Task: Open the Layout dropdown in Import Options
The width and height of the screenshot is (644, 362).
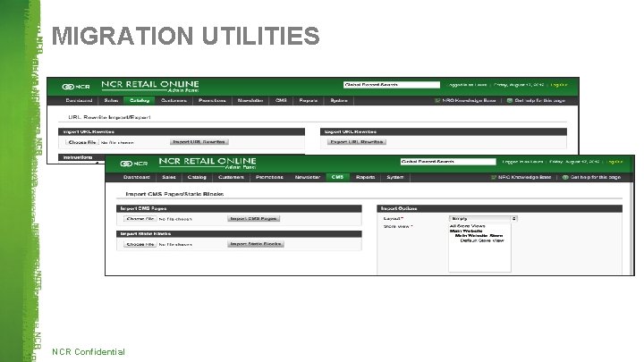Action: pyautogui.click(x=483, y=219)
